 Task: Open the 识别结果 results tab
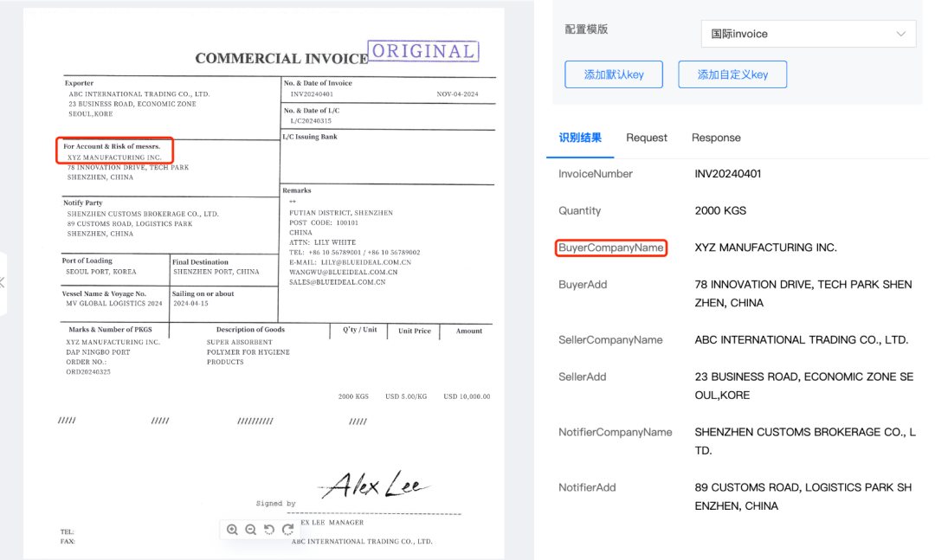[580, 138]
